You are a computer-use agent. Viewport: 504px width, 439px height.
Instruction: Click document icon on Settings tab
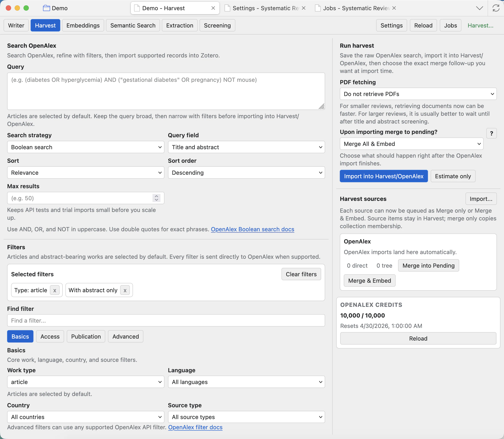coord(227,8)
